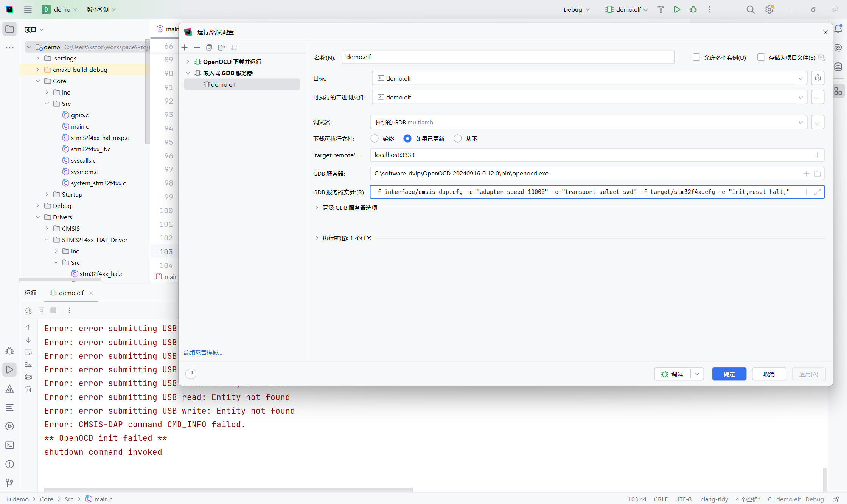Collapse 嵌入式 GDB 服务器 configuration group
The image size is (847, 504).
[188, 73]
